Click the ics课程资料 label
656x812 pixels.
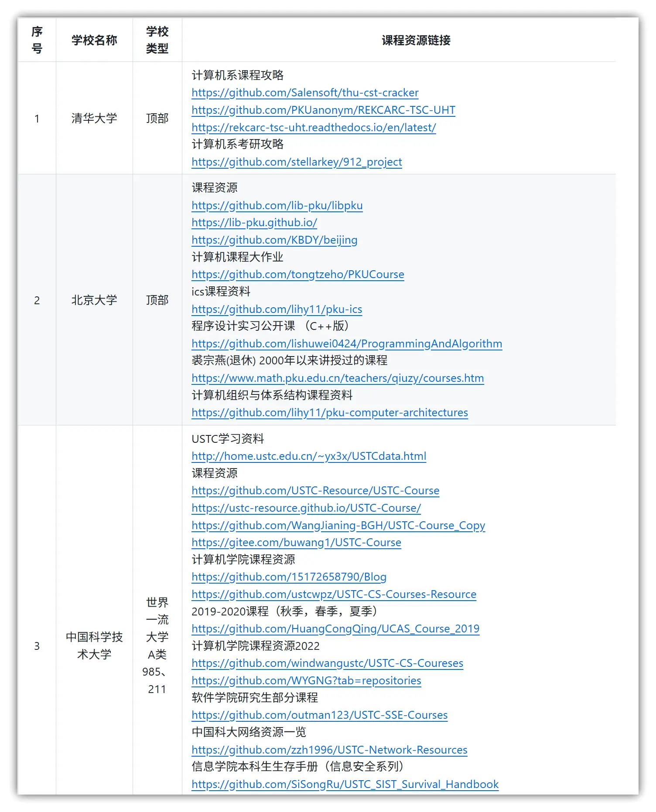tap(221, 292)
